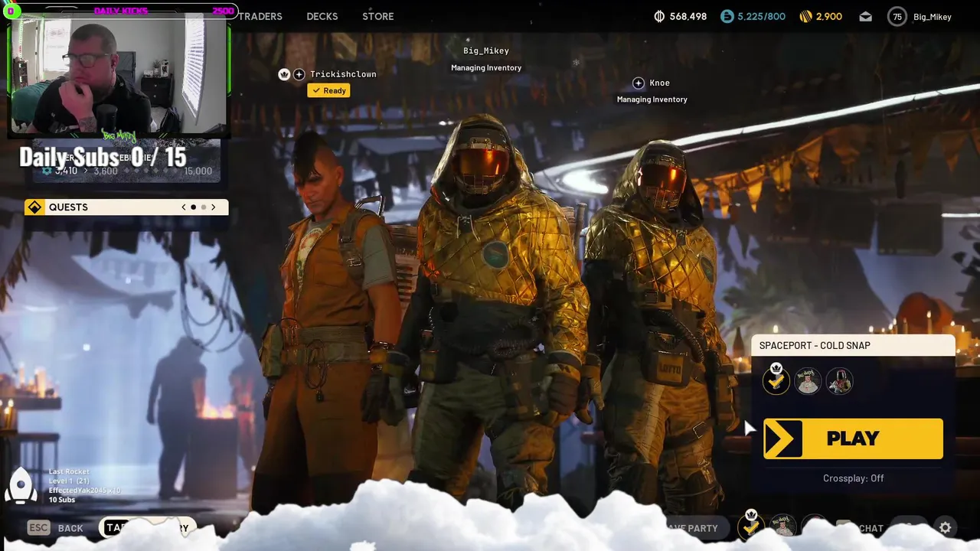Click Big_Mikey name above the center character
Viewport: 980px width, 551px height.
pyautogui.click(x=486, y=51)
